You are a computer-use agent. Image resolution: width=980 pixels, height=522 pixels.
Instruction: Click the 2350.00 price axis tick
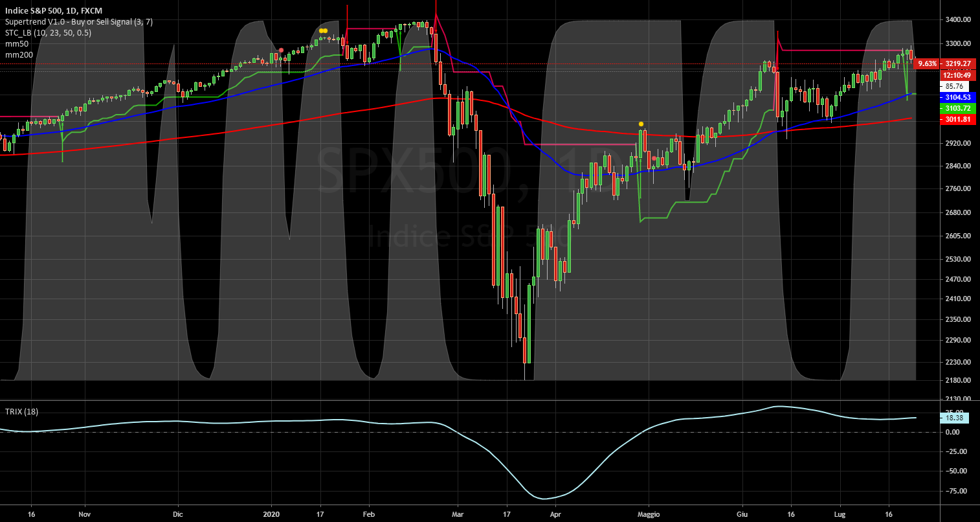tap(957, 319)
